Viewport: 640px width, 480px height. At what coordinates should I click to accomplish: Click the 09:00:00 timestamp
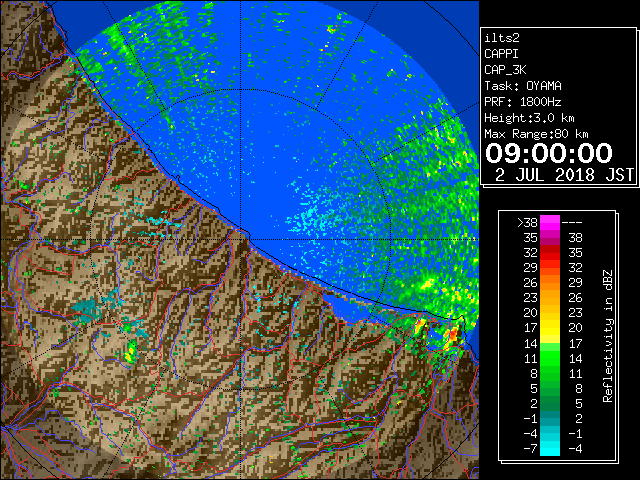549,153
